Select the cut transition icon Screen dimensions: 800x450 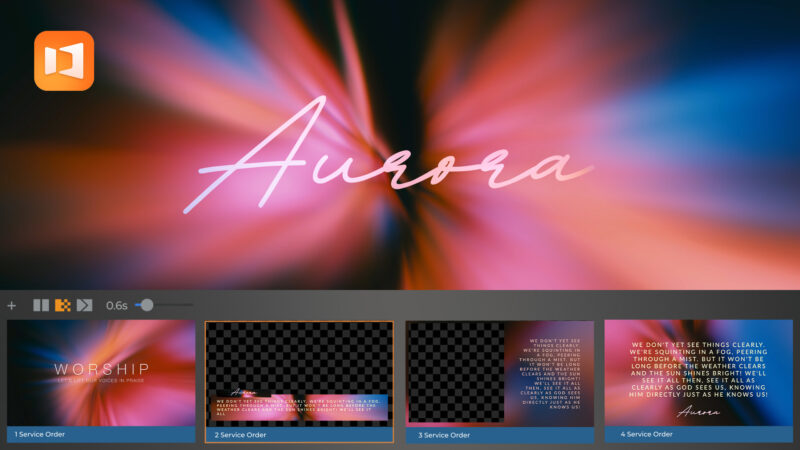coord(41,305)
